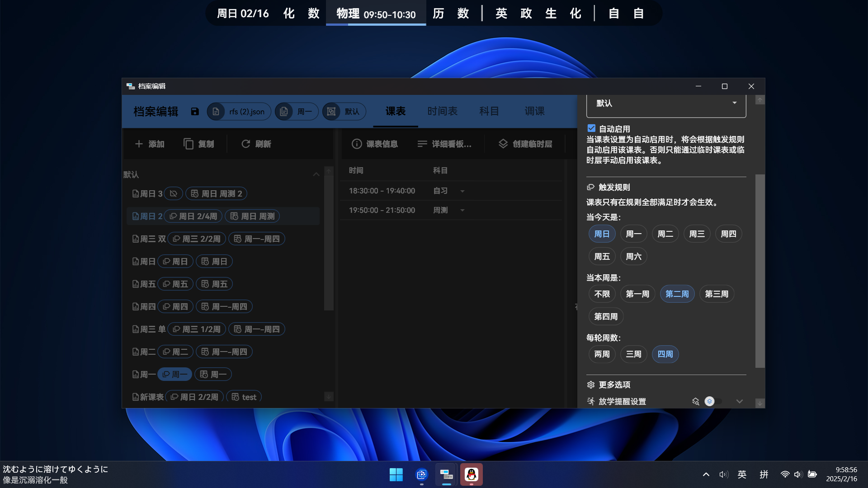Refresh the schedule list via 刷新 icon
Viewport: 868px width, 488px height.
(245, 144)
